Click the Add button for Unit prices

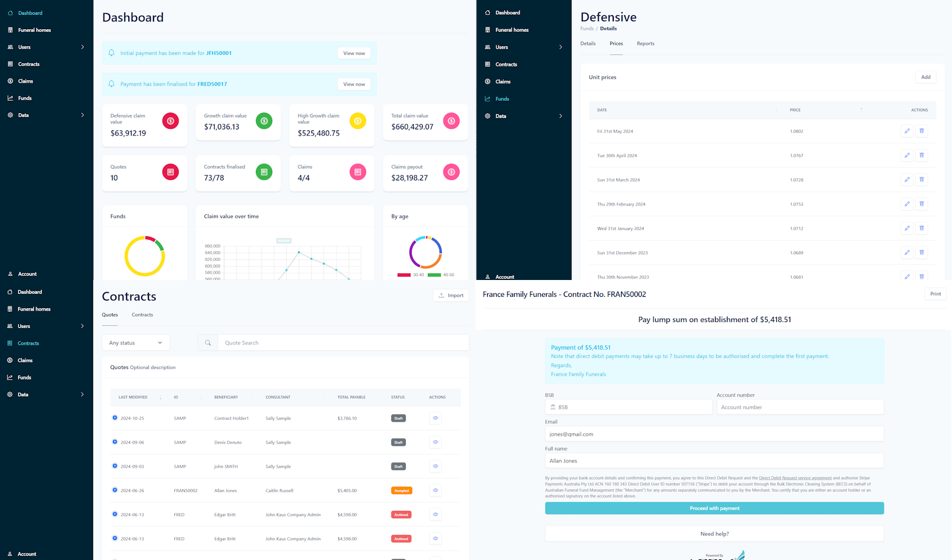(x=926, y=77)
